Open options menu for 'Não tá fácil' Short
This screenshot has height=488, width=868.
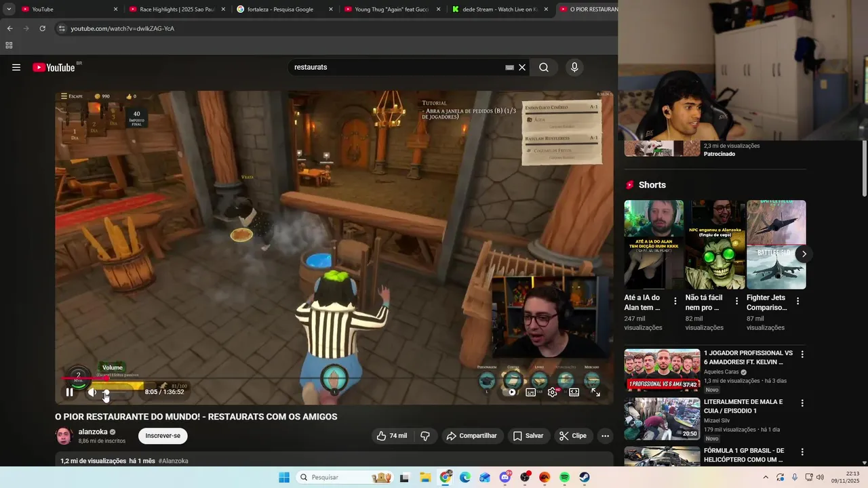tap(736, 301)
